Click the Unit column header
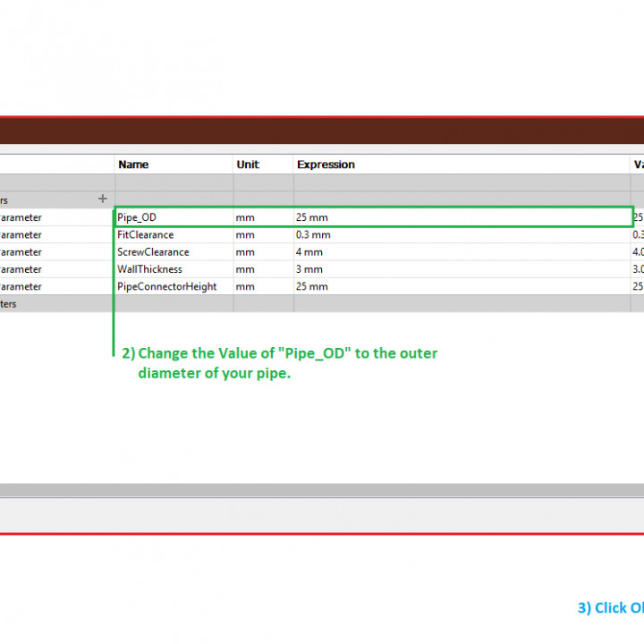The width and height of the screenshot is (644, 644). [248, 165]
